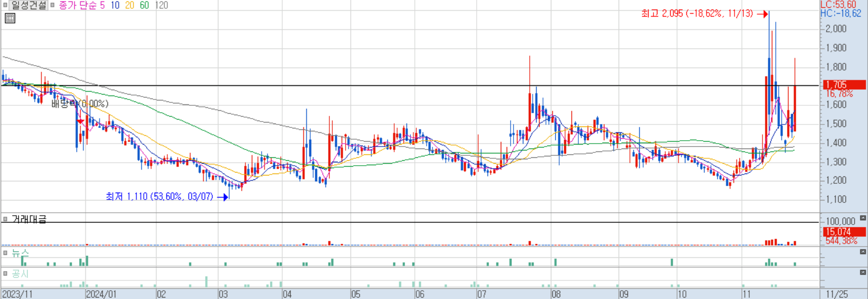Click the 10 month date axis label
Screen dimensions: 868x299
(682, 294)
